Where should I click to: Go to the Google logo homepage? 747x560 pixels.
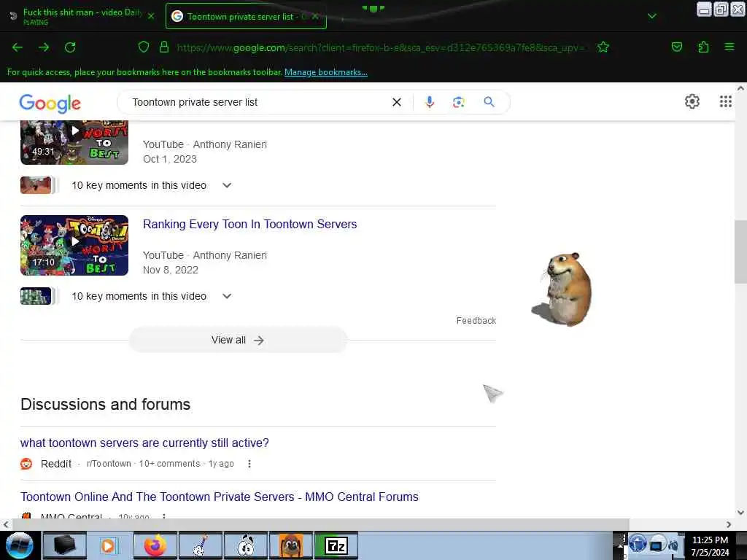tap(50, 103)
